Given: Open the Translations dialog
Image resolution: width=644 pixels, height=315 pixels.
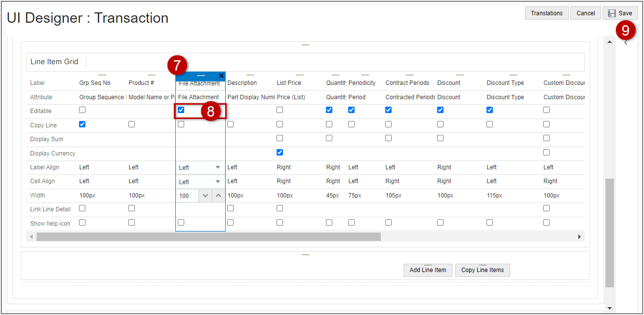Looking at the screenshot, I should (x=547, y=13).
